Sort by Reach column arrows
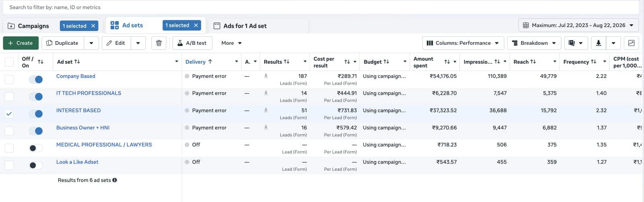 click(533, 62)
